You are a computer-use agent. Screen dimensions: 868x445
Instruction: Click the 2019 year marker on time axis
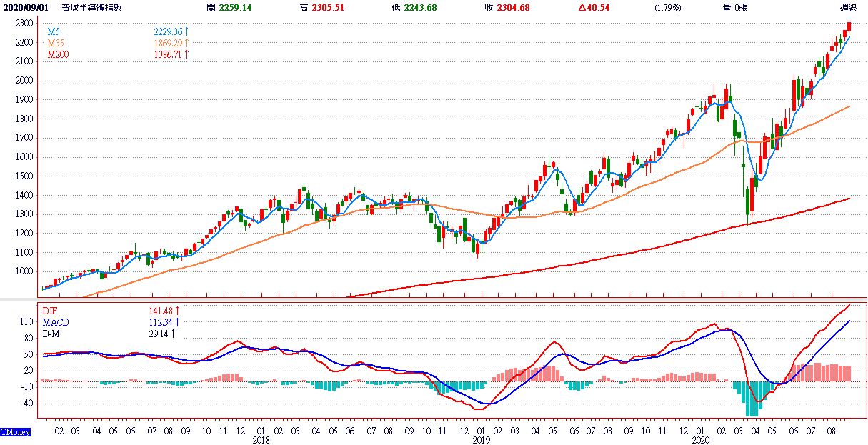click(480, 441)
